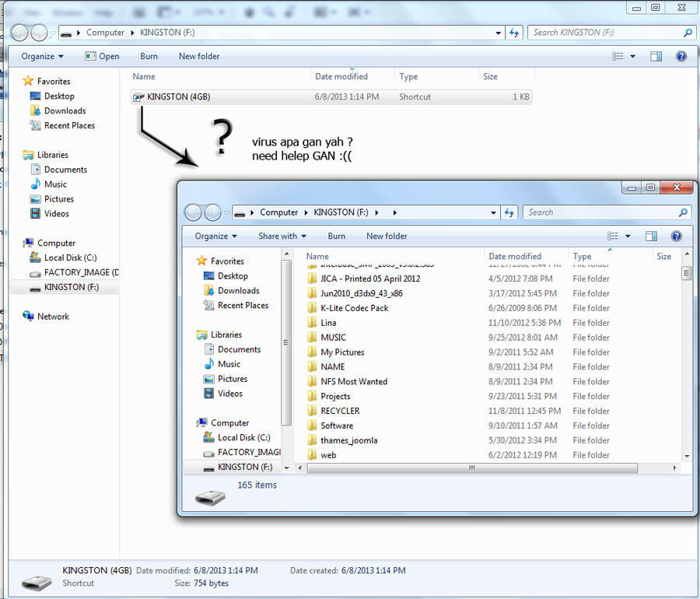Click New folder in the inner window toolbar
This screenshot has width=700, height=599.
click(x=387, y=236)
